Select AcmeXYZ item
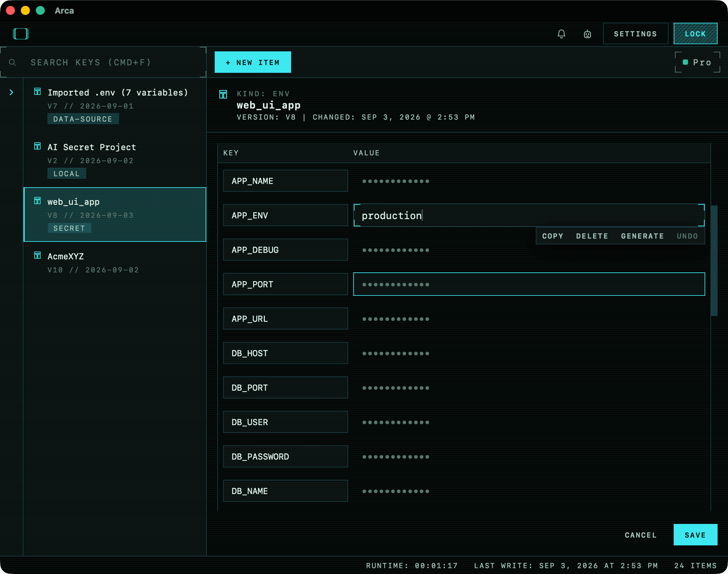 (x=115, y=263)
